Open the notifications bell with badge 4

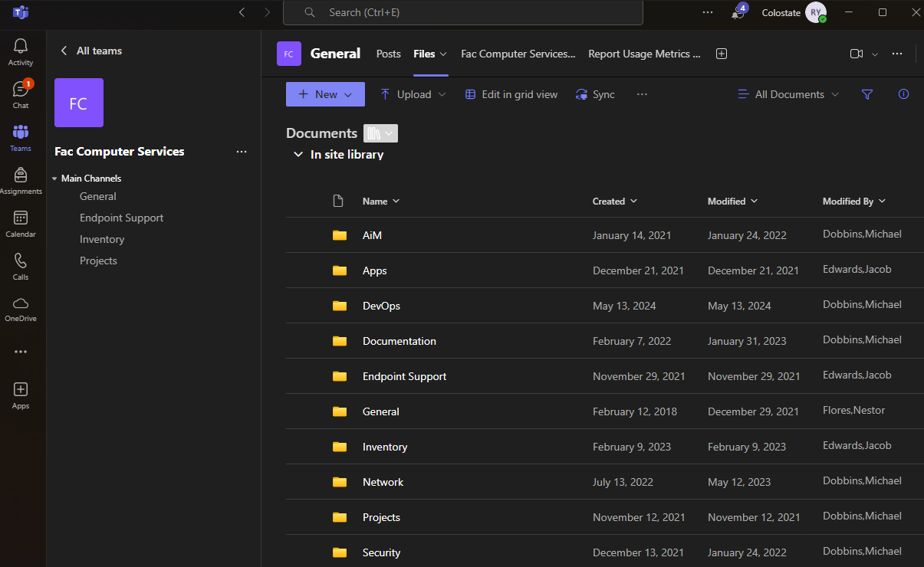pyautogui.click(x=738, y=12)
